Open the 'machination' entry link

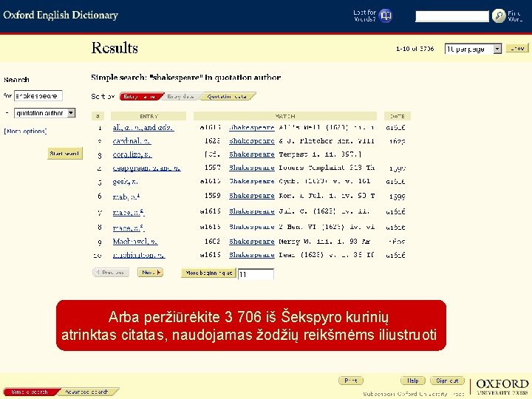coord(139,255)
